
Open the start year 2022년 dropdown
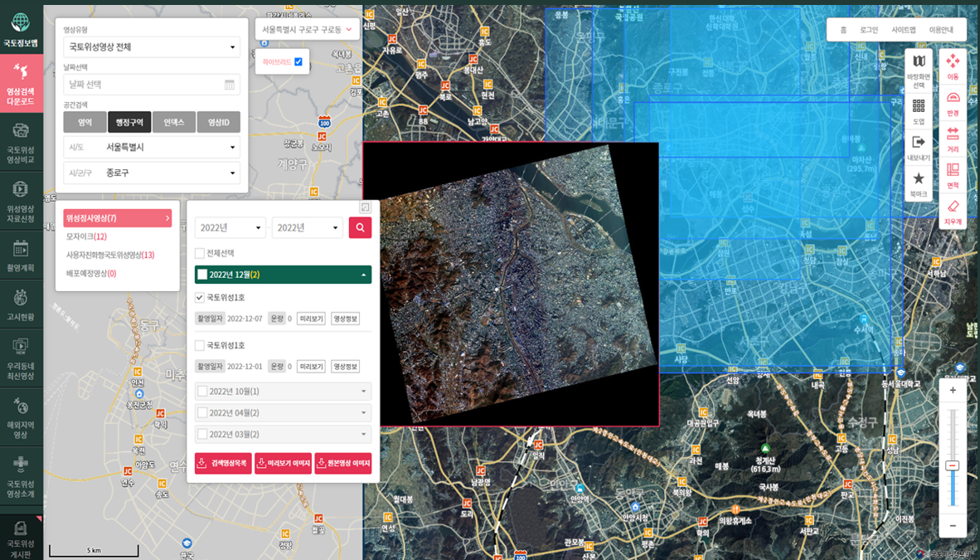point(230,228)
